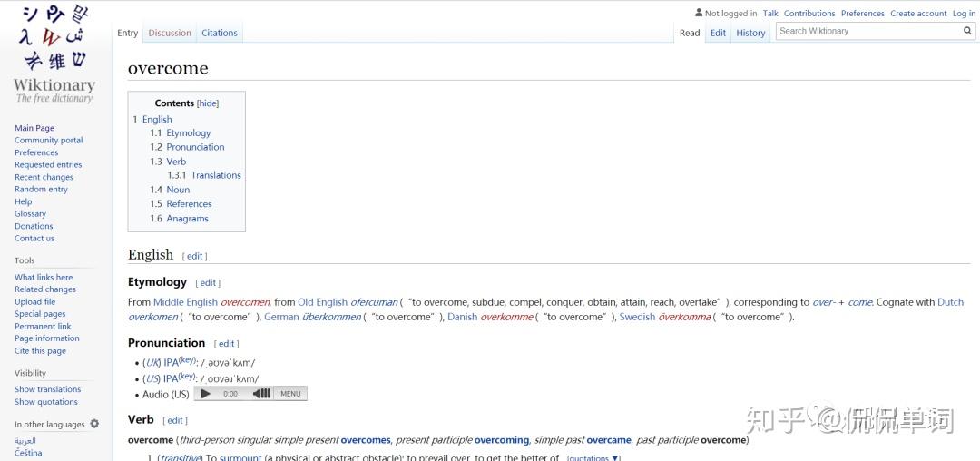Open the Contributions link at top
The height and width of the screenshot is (461, 980).
coord(809,13)
